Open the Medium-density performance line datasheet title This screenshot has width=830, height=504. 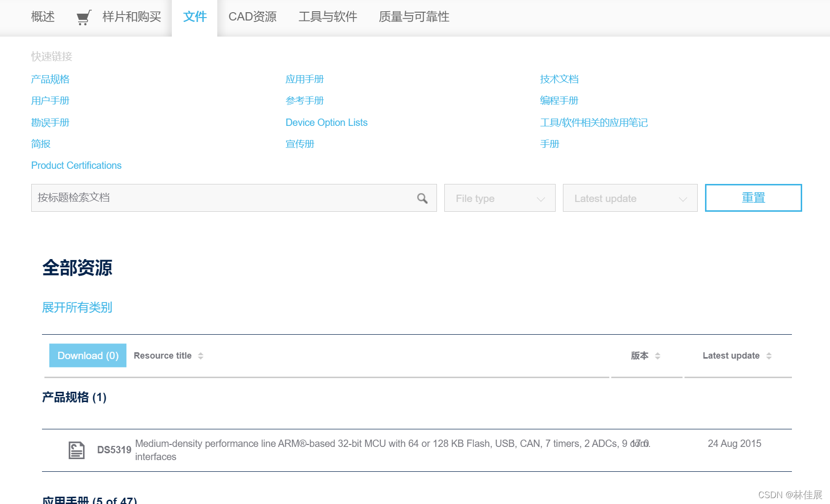pyautogui.click(x=393, y=450)
